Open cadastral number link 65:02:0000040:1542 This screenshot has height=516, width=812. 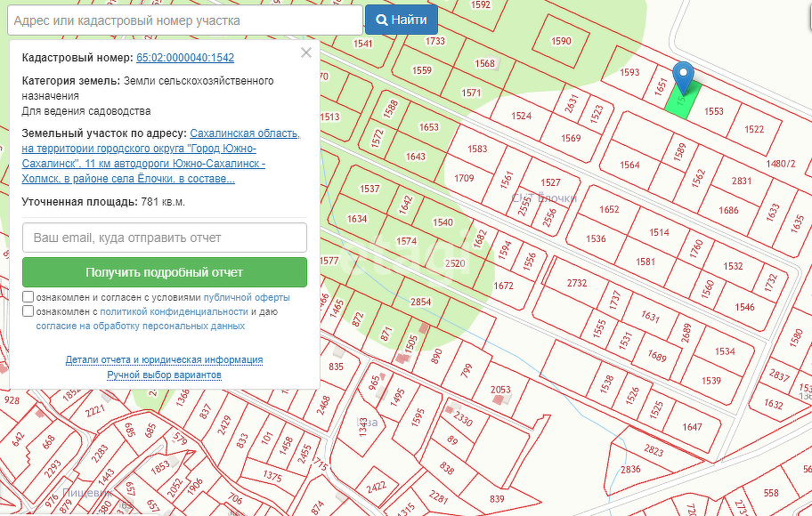(x=185, y=58)
